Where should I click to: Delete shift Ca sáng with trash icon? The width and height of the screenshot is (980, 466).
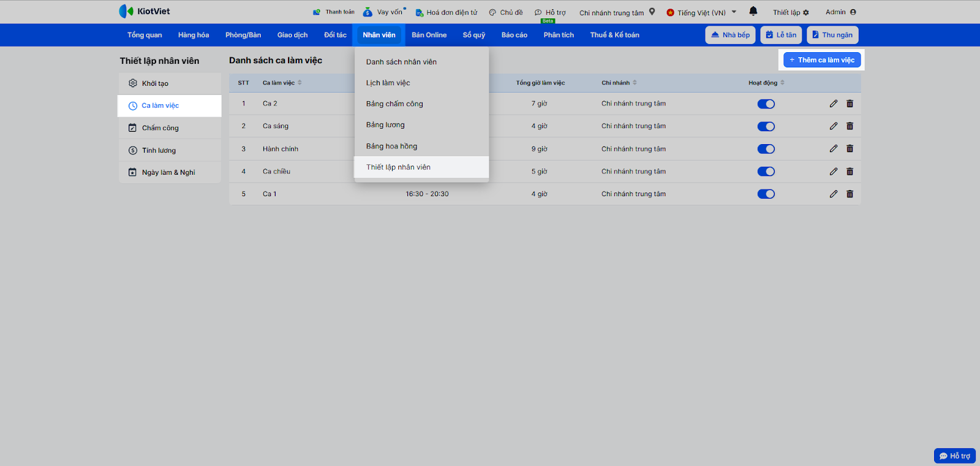click(850, 126)
